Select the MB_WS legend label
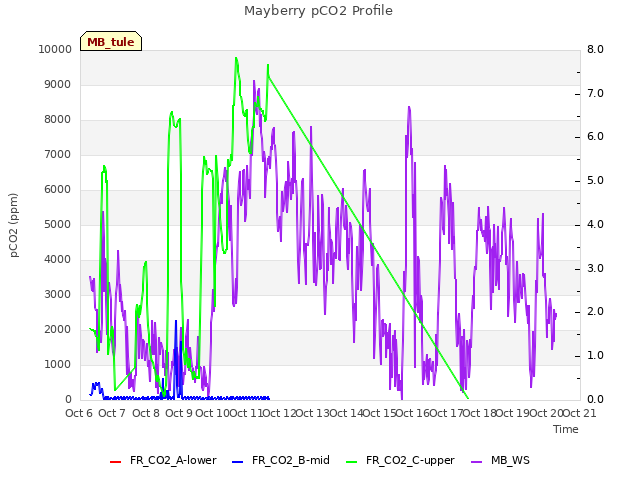640x480 pixels. pyautogui.click(x=510, y=460)
